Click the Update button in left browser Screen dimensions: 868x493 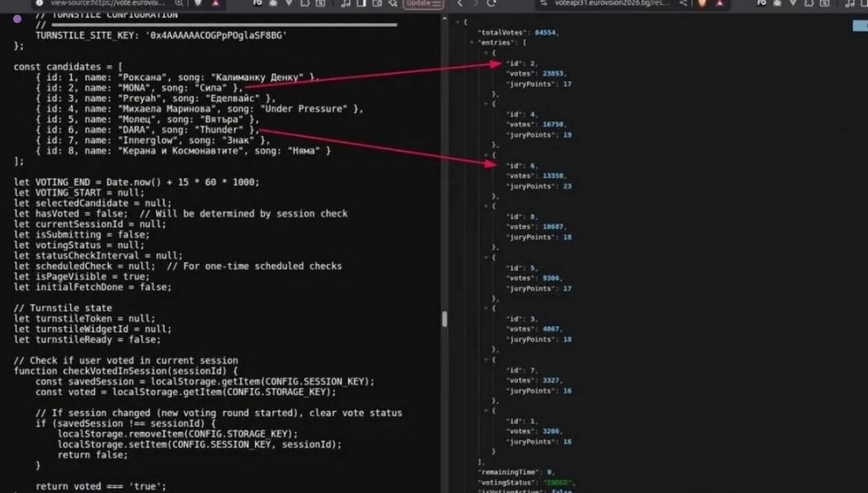pyautogui.click(x=418, y=3)
